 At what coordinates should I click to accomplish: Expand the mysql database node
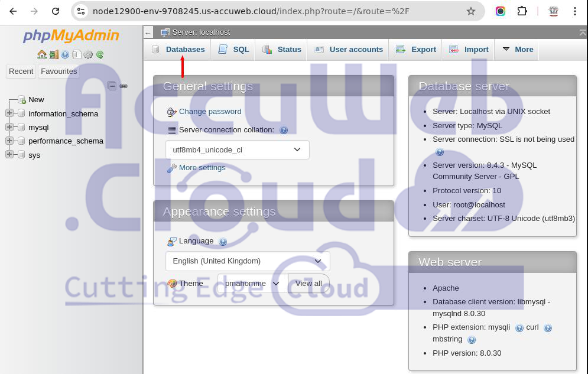pyautogui.click(x=9, y=127)
